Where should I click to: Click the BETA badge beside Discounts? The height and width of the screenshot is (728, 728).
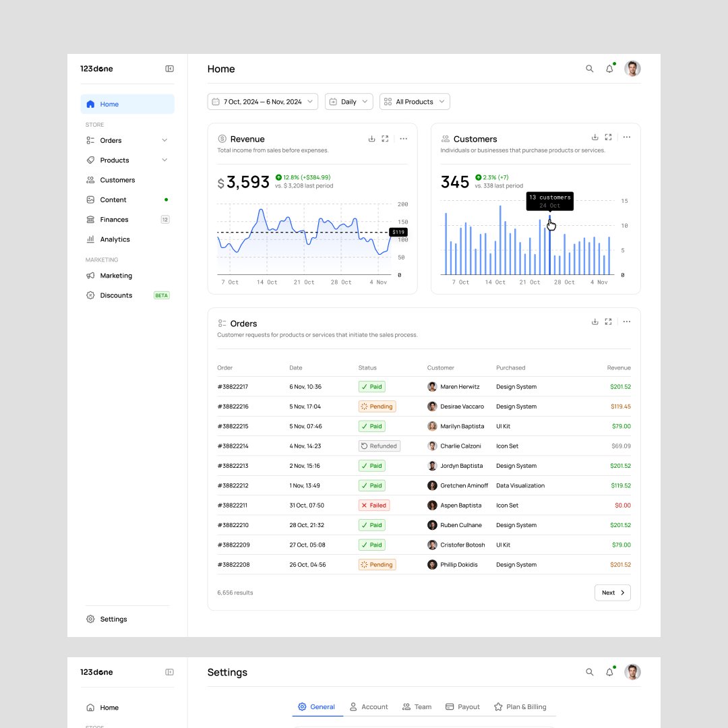click(162, 295)
